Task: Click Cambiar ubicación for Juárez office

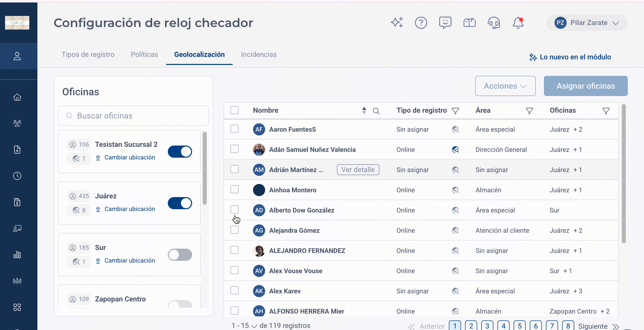Action: click(125, 209)
